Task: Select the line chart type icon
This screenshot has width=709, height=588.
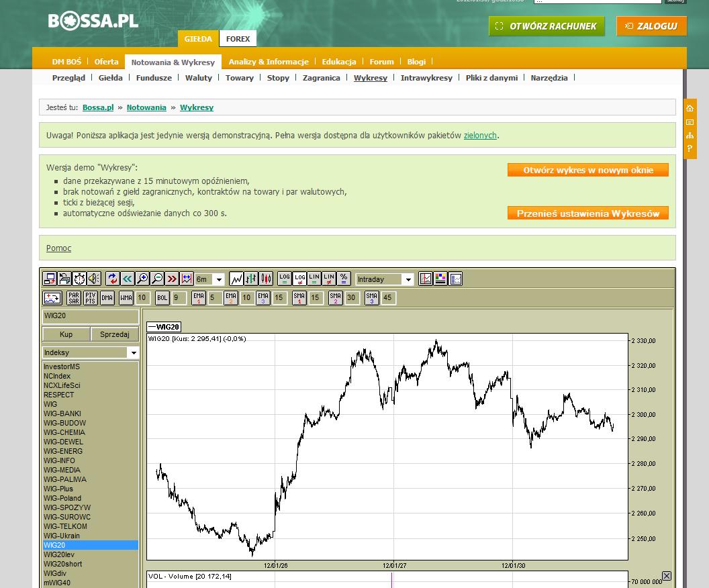Action: [x=236, y=279]
